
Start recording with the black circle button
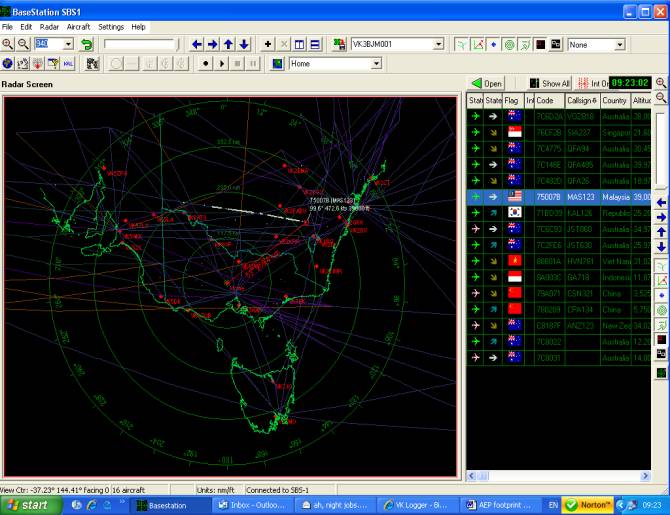pyautogui.click(x=206, y=64)
